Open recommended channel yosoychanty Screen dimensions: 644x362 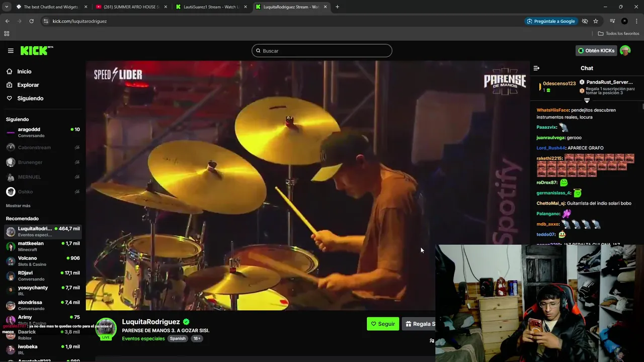coord(43,291)
